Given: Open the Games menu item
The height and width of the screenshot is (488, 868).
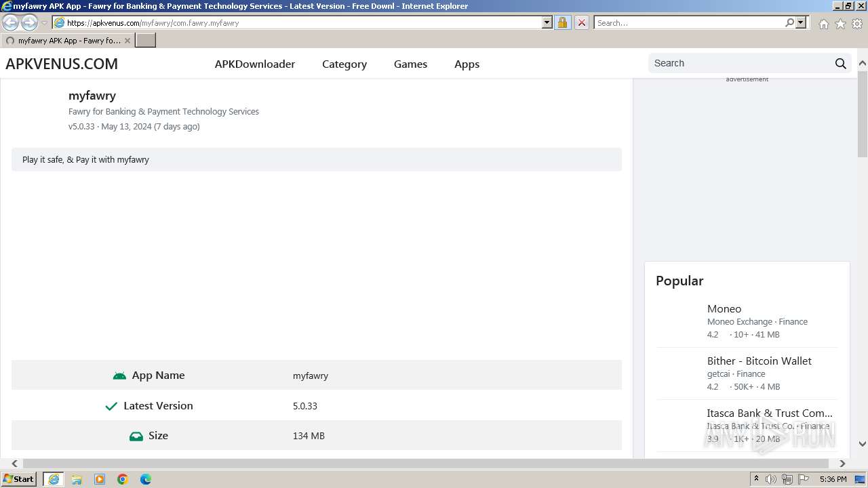Looking at the screenshot, I should (410, 64).
